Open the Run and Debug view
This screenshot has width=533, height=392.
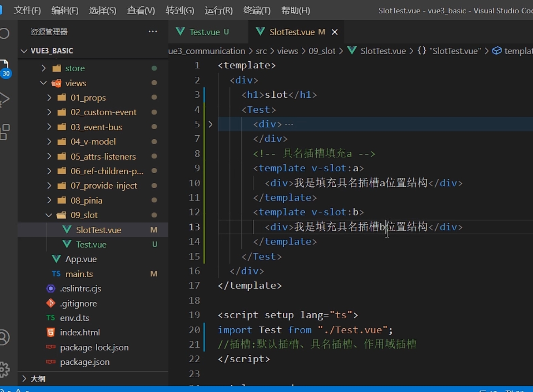pos(4,99)
